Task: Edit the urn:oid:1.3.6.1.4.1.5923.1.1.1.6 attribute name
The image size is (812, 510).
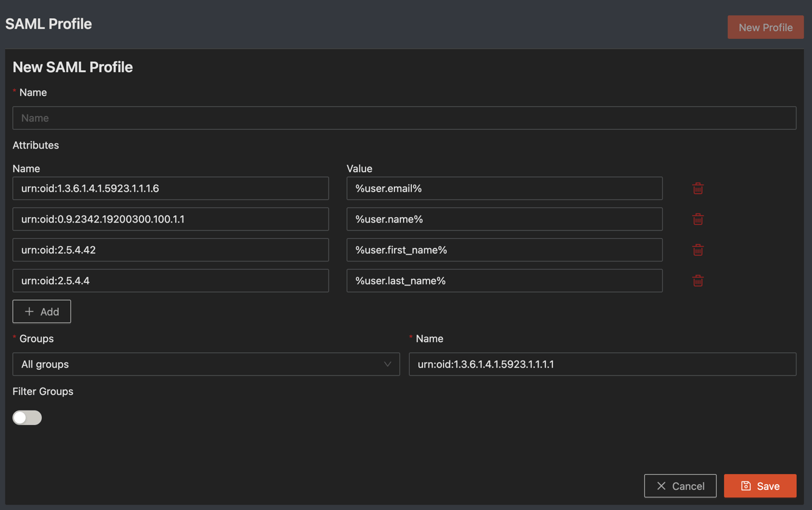Action: (x=170, y=189)
